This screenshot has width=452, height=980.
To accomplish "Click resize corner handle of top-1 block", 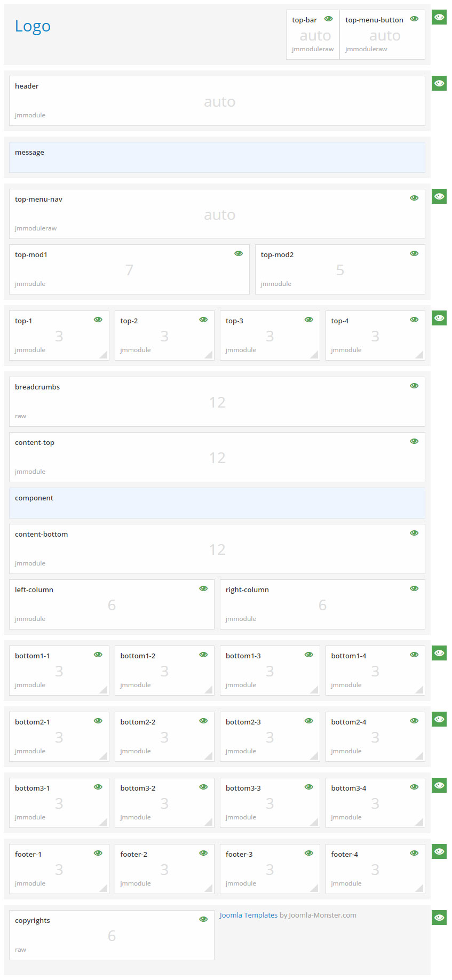I will coord(104,355).
